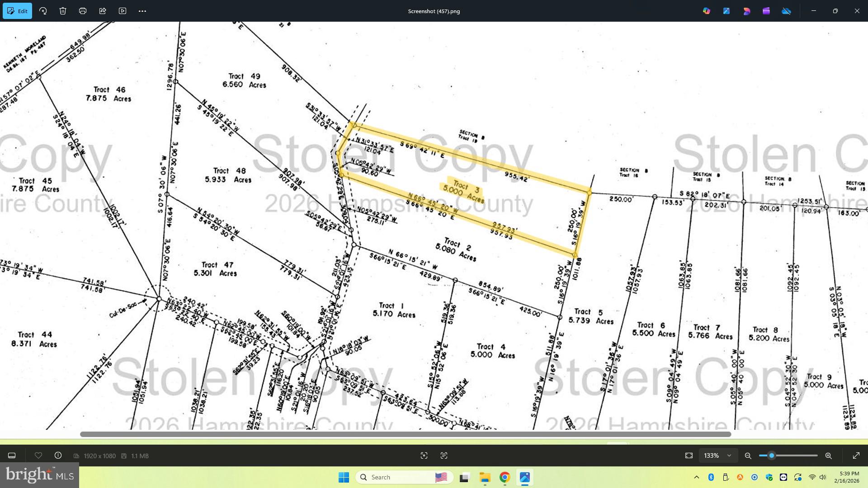Mark photo as favorite with heart icon
Viewport: 868px width, 488px height.
[38, 455]
